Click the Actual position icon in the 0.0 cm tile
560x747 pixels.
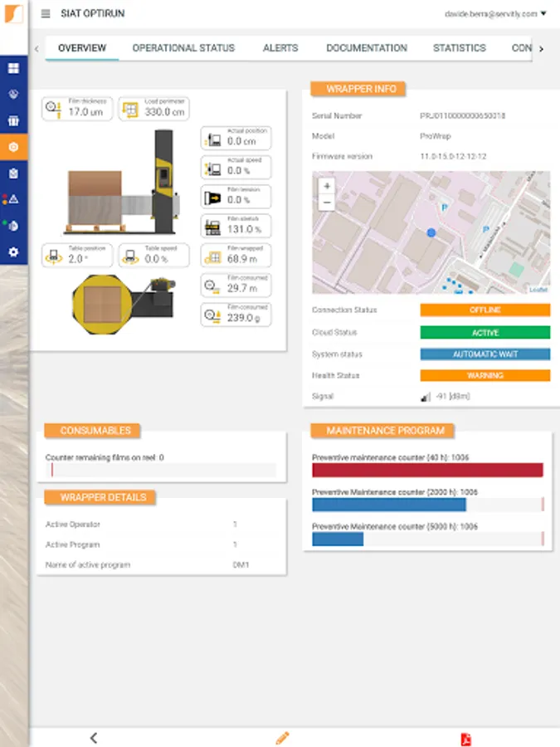pos(212,139)
